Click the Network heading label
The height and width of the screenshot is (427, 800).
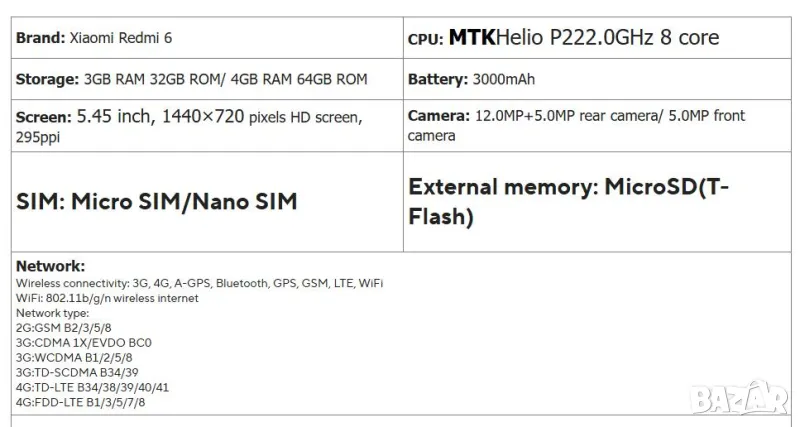[51, 266]
